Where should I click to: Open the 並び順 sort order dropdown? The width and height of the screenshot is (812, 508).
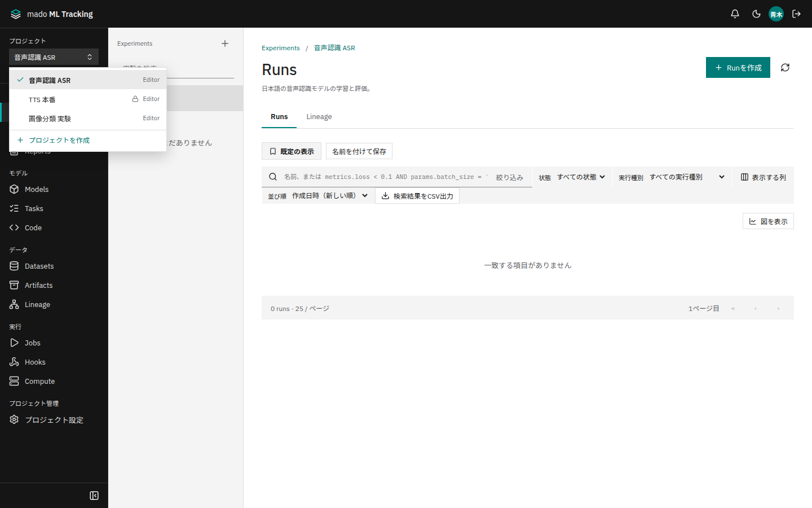[330, 196]
